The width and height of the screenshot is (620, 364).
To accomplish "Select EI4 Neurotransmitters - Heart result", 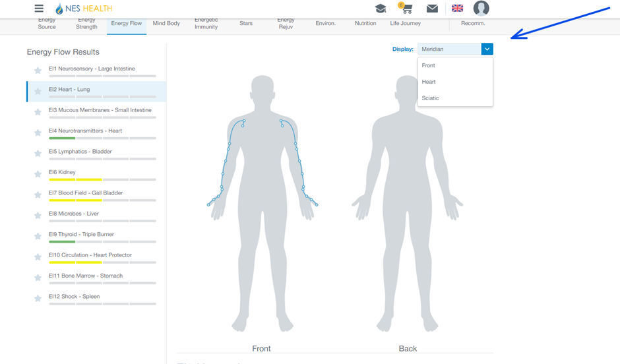I will coord(85,131).
